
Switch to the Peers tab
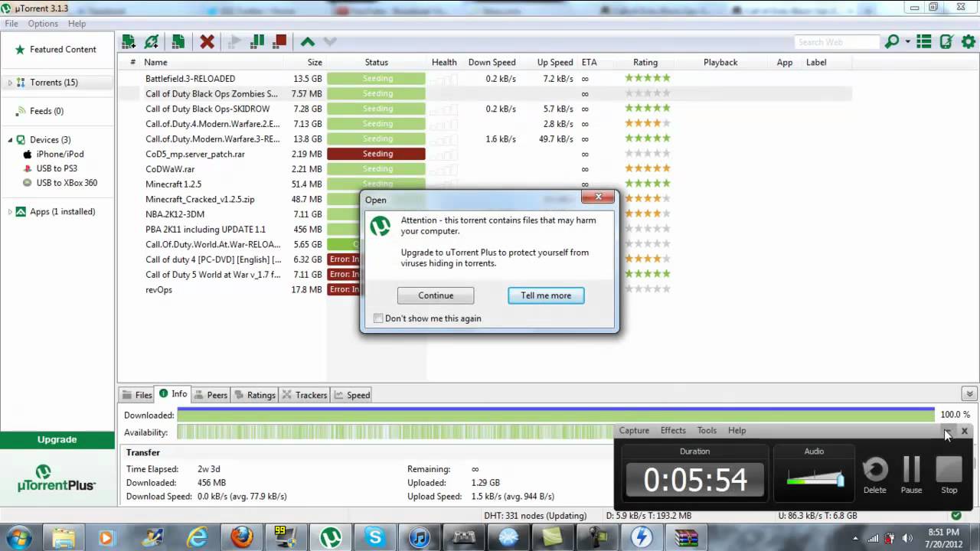[x=211, y=395]
